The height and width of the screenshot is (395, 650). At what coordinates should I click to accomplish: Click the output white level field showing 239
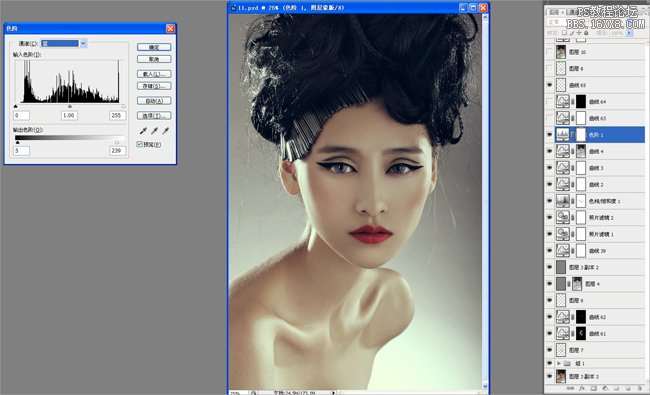(117, 151)
